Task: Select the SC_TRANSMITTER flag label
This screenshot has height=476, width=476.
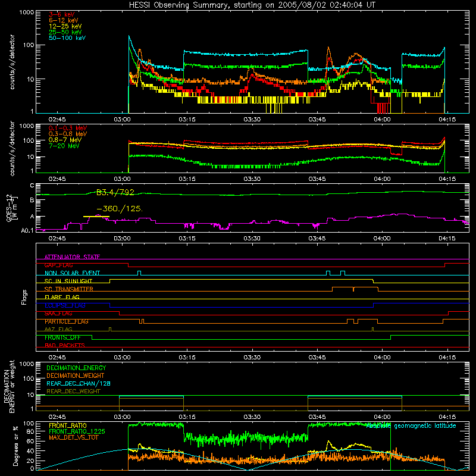Action: [x=69, y=289]
